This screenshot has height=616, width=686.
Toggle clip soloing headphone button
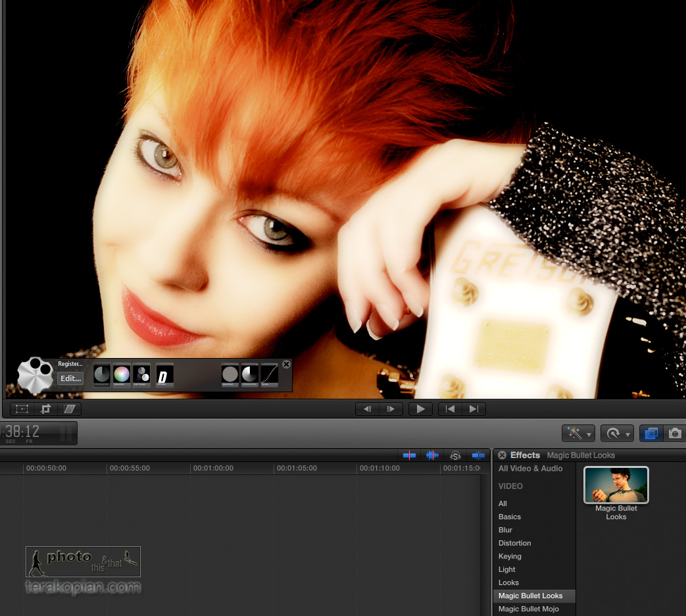pos(455,455)
